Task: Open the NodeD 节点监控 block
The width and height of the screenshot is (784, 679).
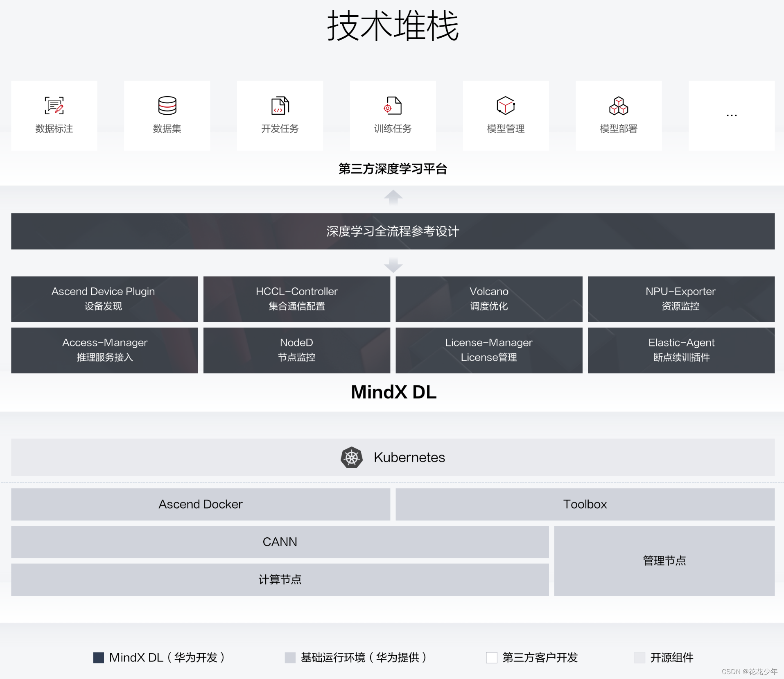Action: (297, 350)
